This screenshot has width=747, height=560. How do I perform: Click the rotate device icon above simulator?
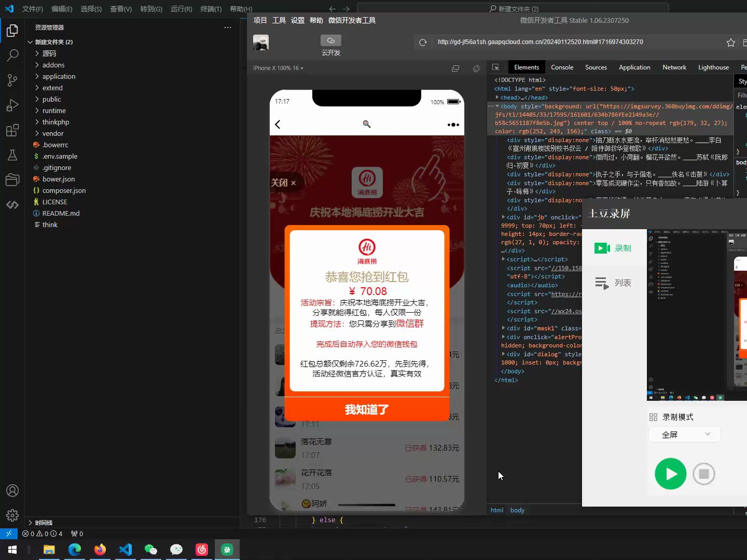476,68
